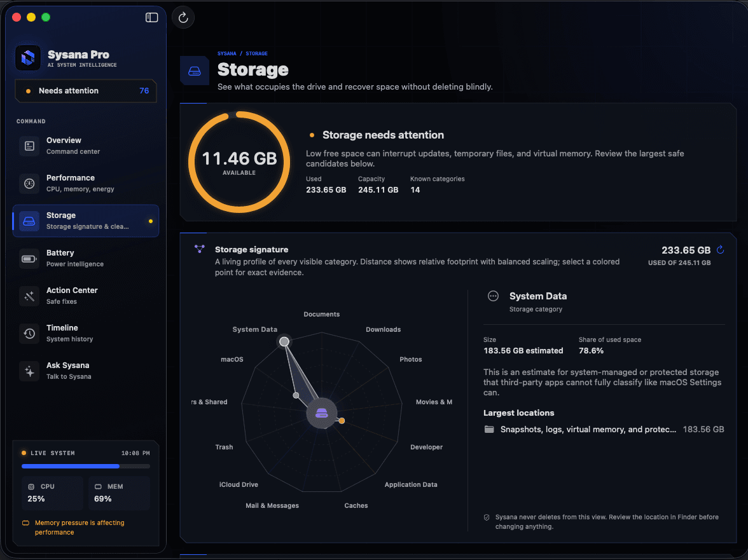Select the System Data point on radar
748x560 pixels.
[x=284, y=341]
